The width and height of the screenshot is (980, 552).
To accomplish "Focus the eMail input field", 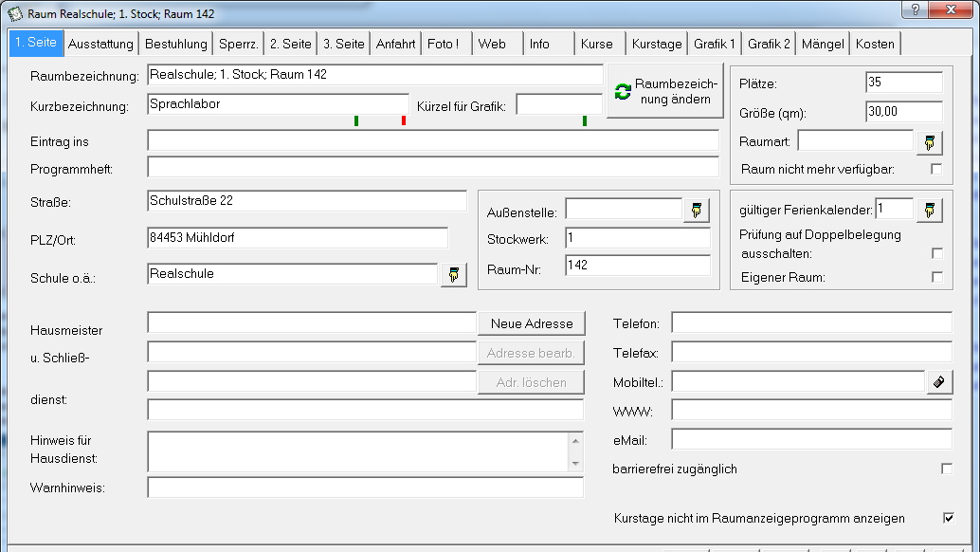I will click(812, 439).
